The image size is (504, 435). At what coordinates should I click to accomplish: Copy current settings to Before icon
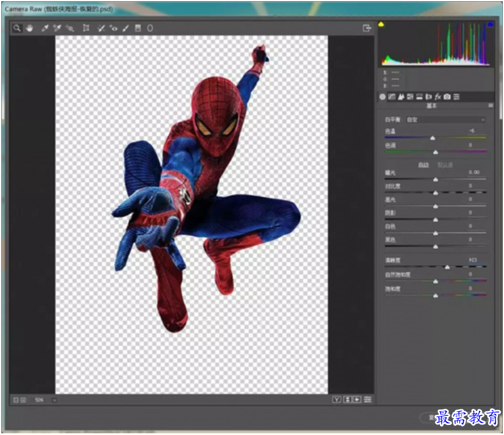357,400
